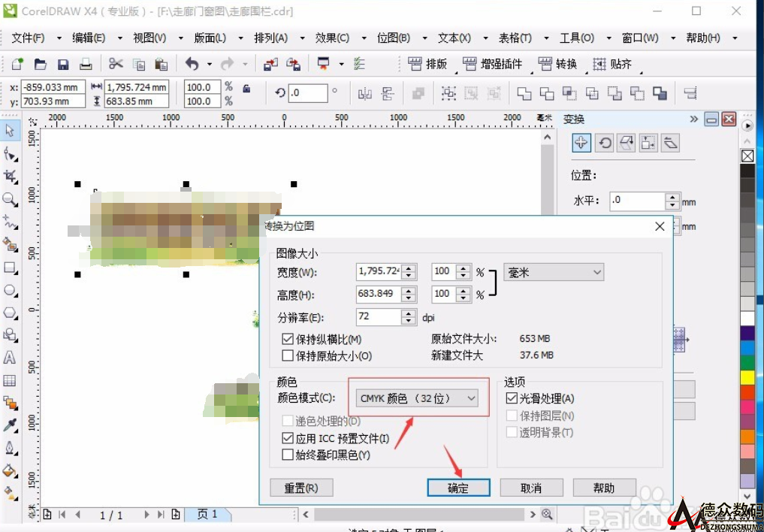
Task: Select the Polygon tool
Action: [10, 313]
